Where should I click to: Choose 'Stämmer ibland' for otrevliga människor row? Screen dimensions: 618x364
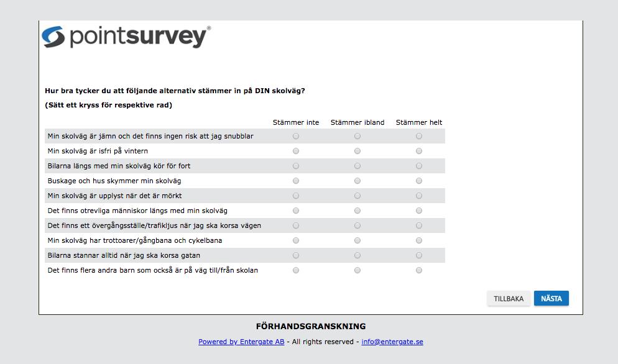[x=357, y=211]
